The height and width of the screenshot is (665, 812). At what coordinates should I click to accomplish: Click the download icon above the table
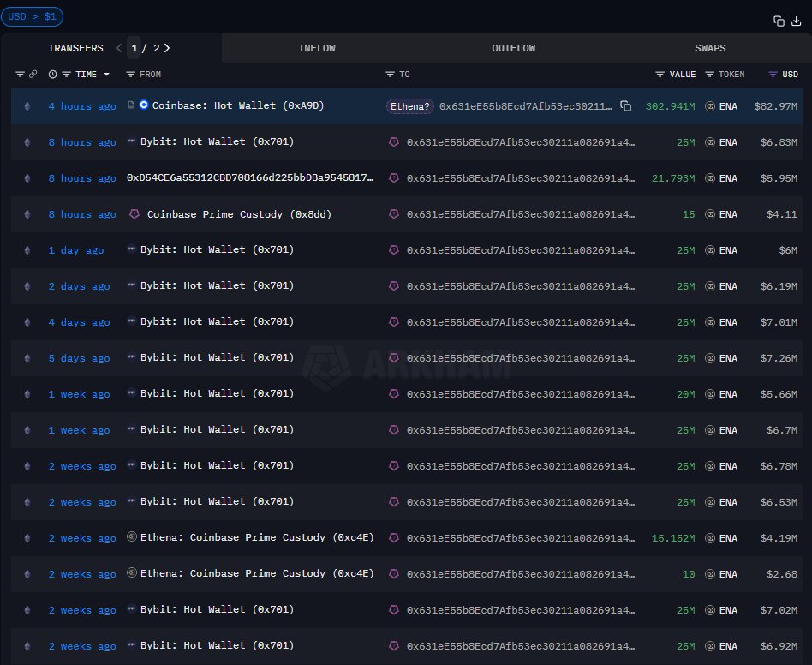coord(796,21)
